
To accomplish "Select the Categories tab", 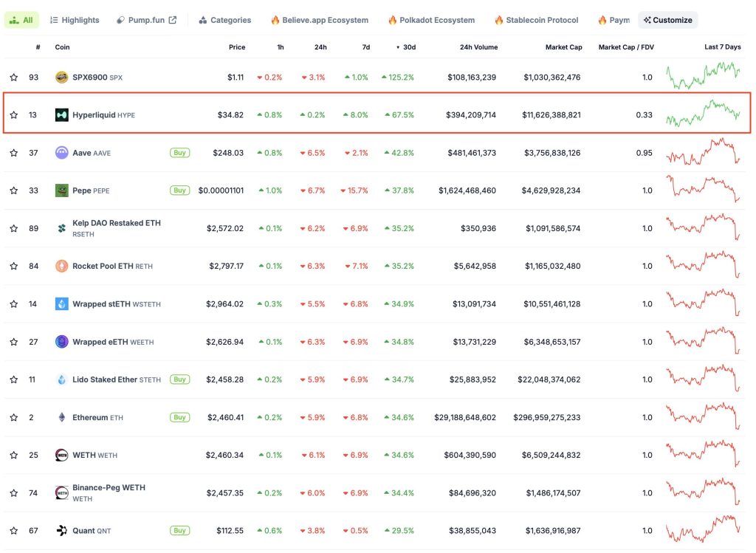I will [225, 20].
